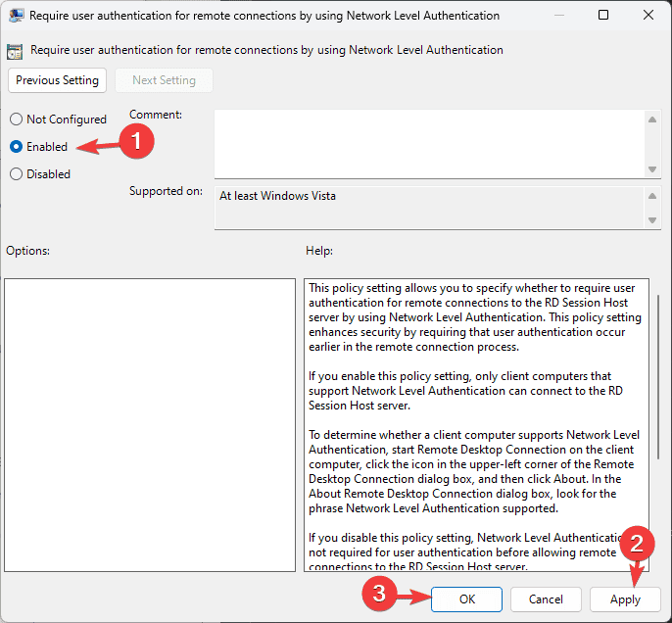Go to Previous Setting
The height and width of the screenshot is (623, 672).
(57, 80)
